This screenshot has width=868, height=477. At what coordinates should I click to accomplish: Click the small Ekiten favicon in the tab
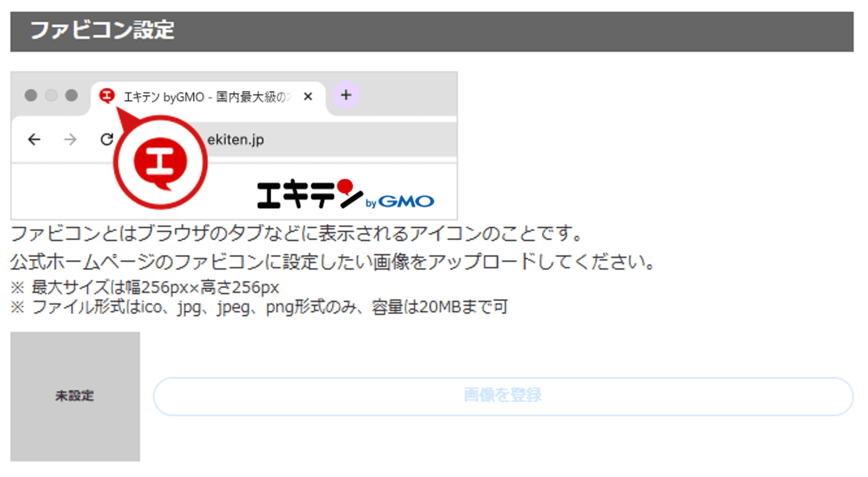pos(107,96)
